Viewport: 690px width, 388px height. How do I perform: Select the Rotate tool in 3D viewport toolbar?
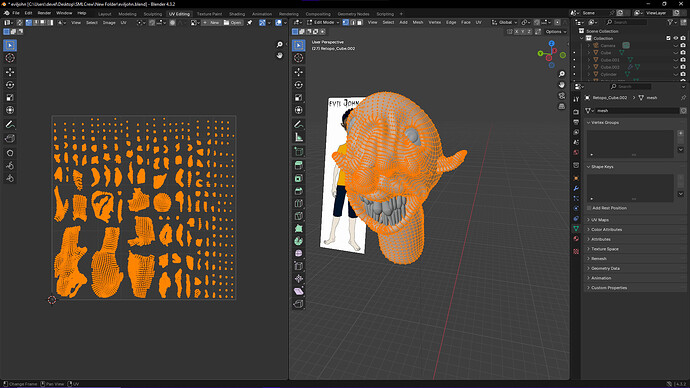[298, 85]
